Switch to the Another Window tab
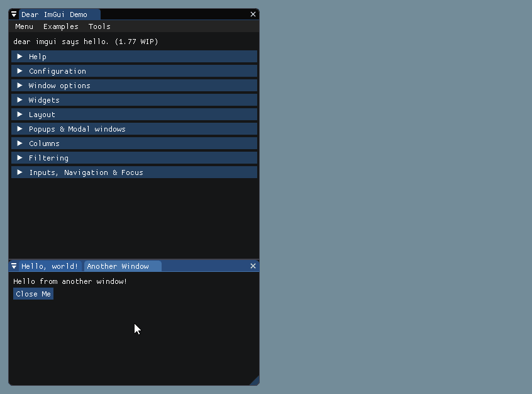The height and width of the screenshot is (394, 532). coord(123,266)
